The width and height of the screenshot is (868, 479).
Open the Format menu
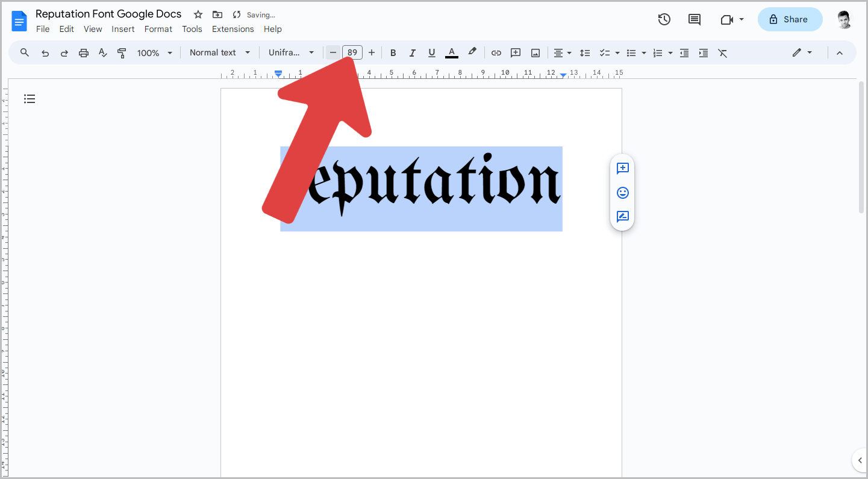tap(158, 28)
